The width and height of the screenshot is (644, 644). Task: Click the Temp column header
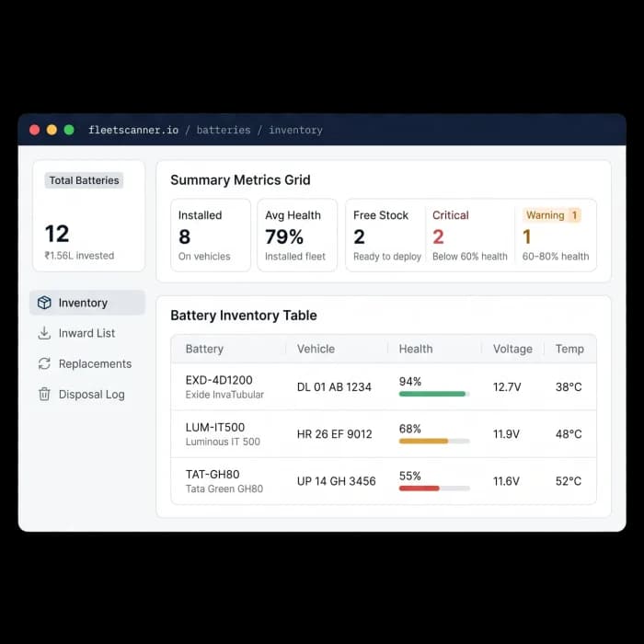point(569,349)
